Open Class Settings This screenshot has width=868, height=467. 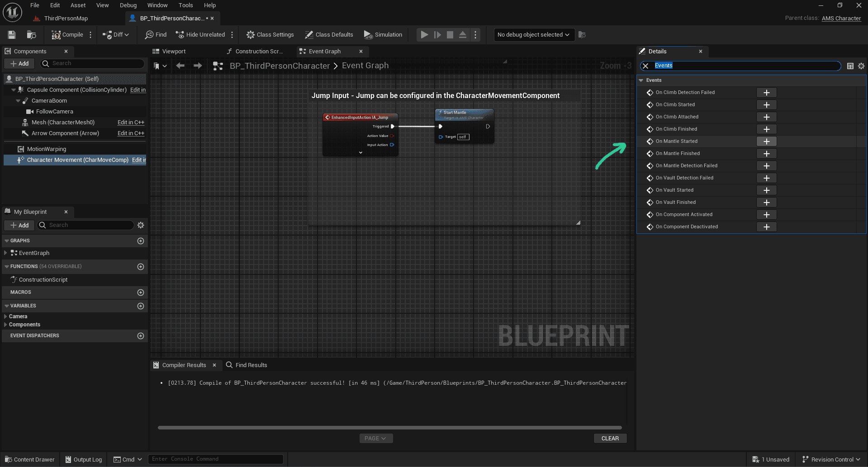(270, 35)
